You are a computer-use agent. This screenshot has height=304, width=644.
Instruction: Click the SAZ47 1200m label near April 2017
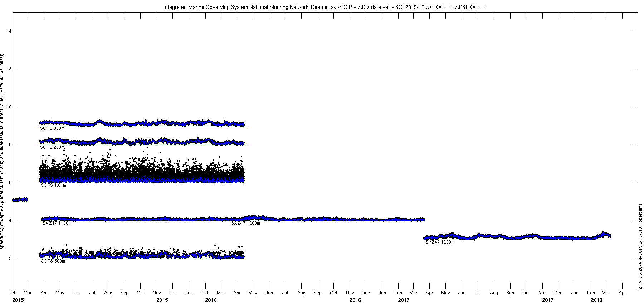tap(440, 242)
